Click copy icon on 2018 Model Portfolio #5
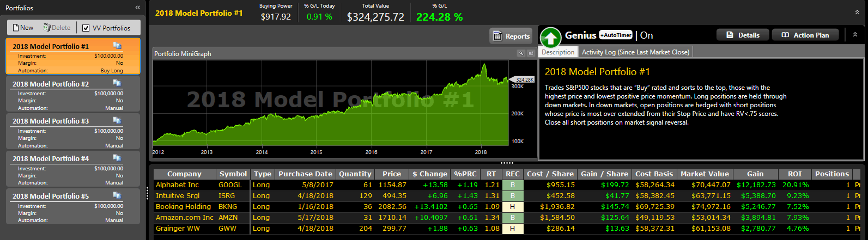The image size is (868, 240). click(x=117, y=195)
